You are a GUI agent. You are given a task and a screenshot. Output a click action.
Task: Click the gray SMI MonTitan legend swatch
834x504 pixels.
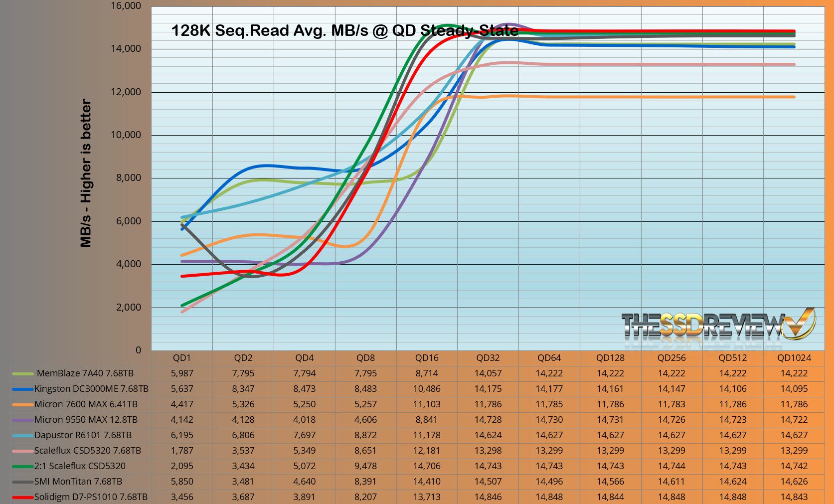click(22, 482)
